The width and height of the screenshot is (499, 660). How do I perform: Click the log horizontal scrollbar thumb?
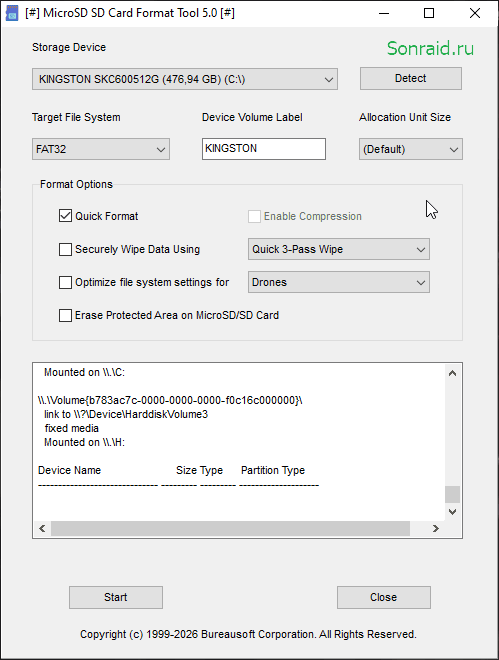coord(231,528)
